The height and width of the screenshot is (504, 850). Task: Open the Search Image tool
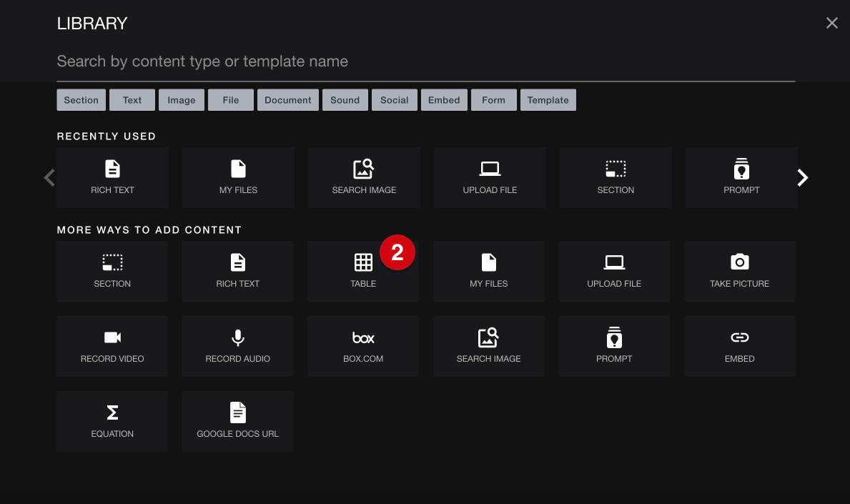tap(488, 346)
